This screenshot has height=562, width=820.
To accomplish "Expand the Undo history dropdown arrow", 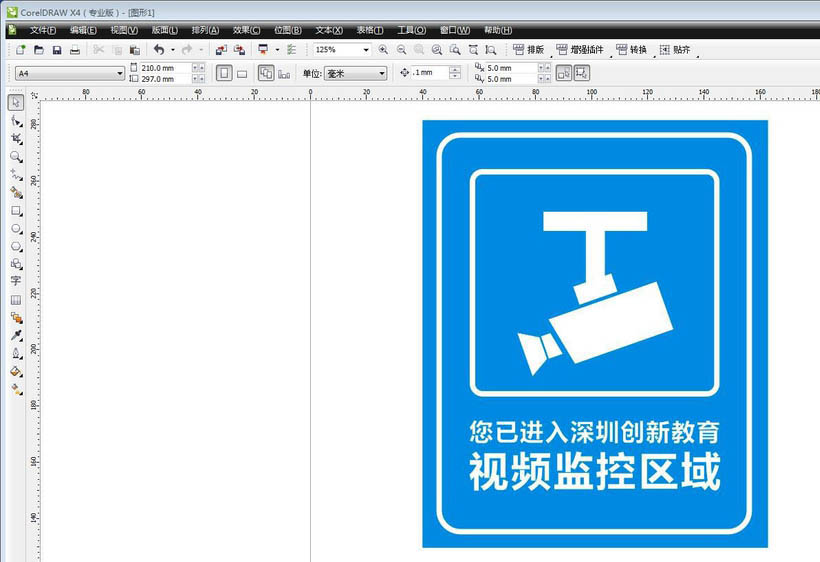I will click(x=173, y=50).
